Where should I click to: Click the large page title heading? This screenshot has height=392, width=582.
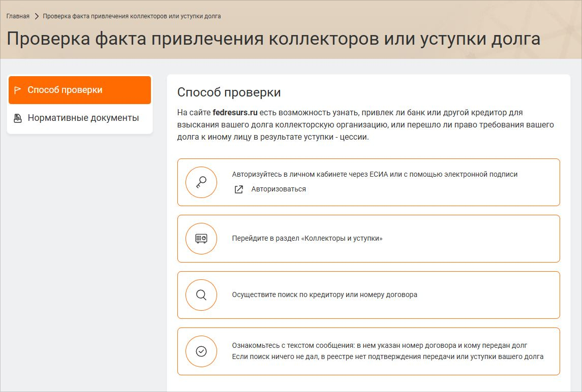(x=273, y=39)
